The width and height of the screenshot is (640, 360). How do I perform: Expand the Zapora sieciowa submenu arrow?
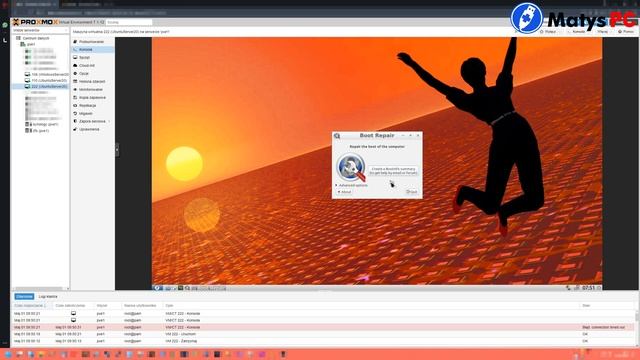tap(109, 121)
